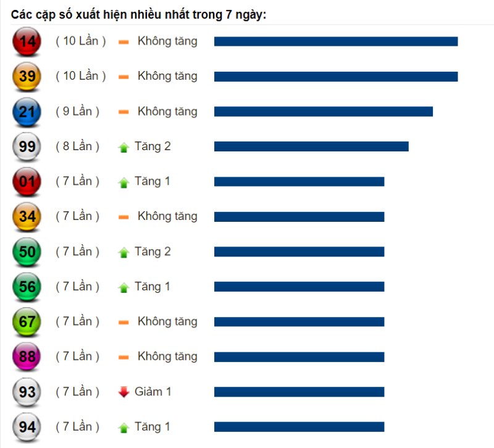Select the blue ball numbered 21
The height and width of the screenshot is (448, 494).
coord(27,111)
